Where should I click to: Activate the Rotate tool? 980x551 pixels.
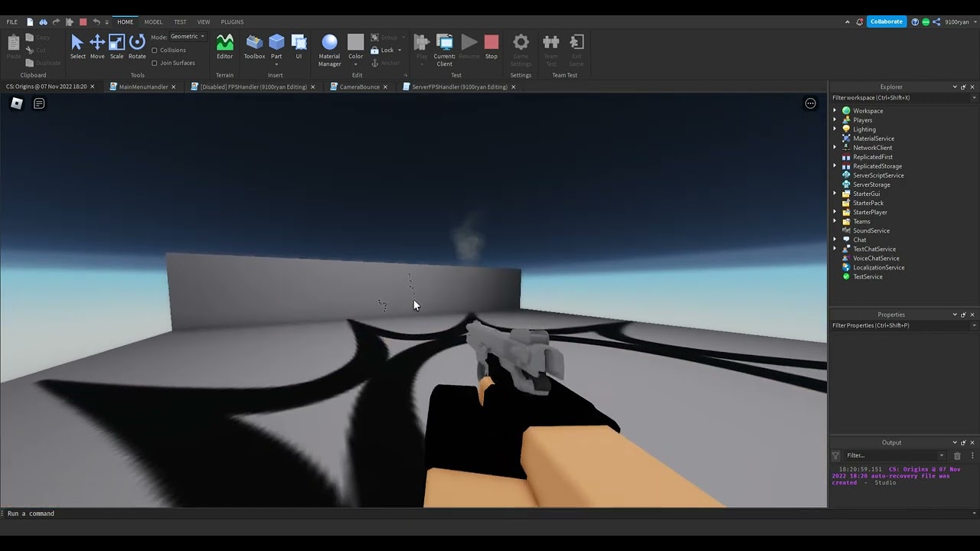(x=137, y=47)
